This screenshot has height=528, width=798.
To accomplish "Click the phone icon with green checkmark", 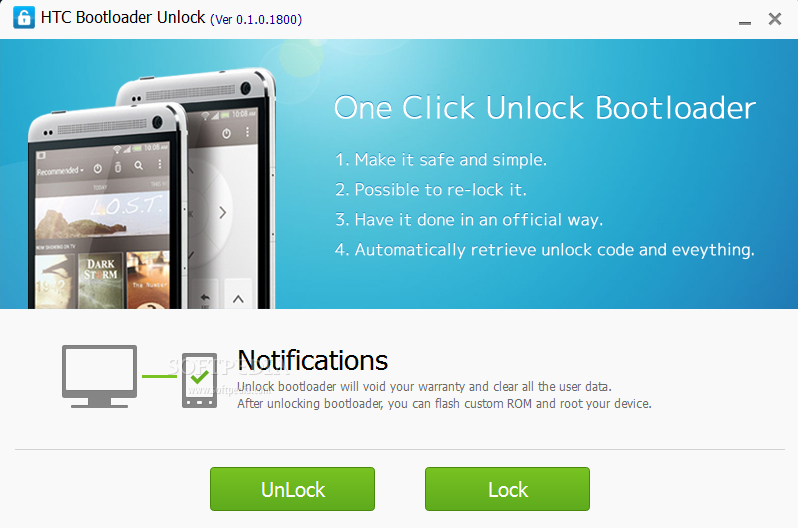I will click(x=200, y=380).
